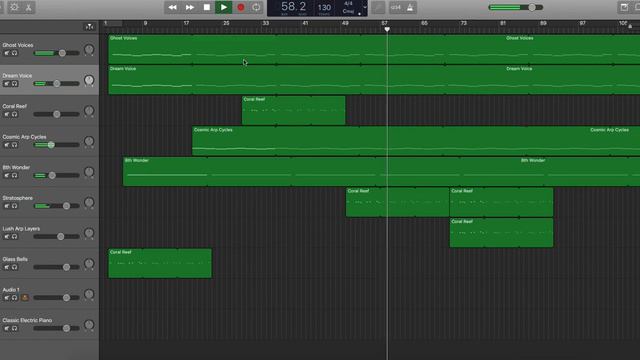
Task: Mute the Lush Arp Layers track
Action: point(7,237)
